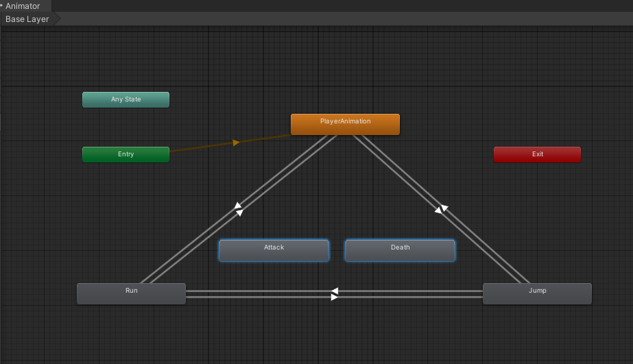Select the Any State node

tap(126, 99)
